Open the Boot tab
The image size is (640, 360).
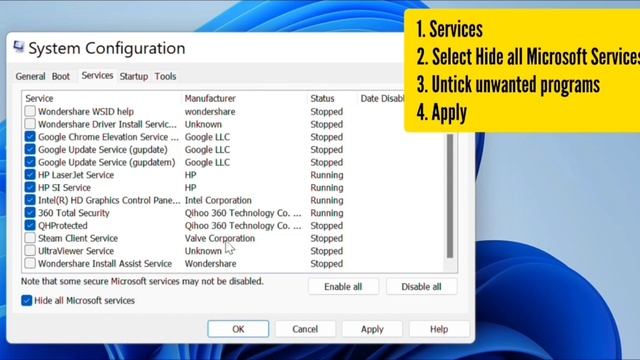tap(61, 76)
